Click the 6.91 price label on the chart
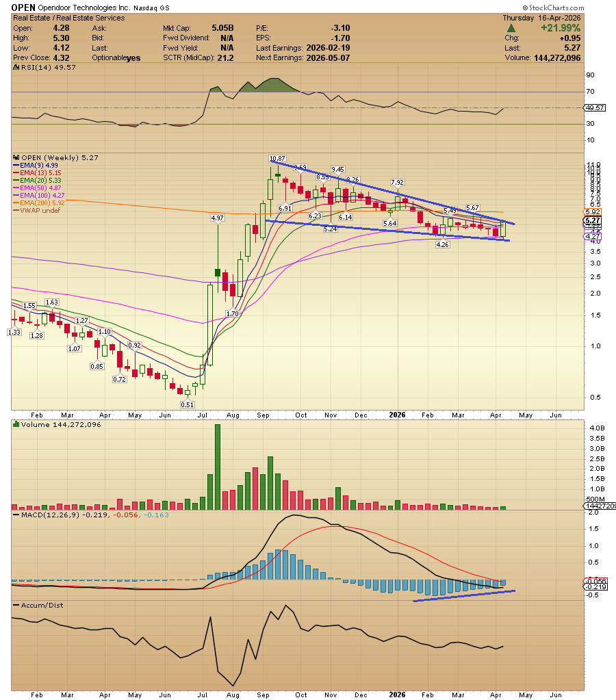Image resolution: width=616 pixels, height=700 pixels. pos(285,208)
